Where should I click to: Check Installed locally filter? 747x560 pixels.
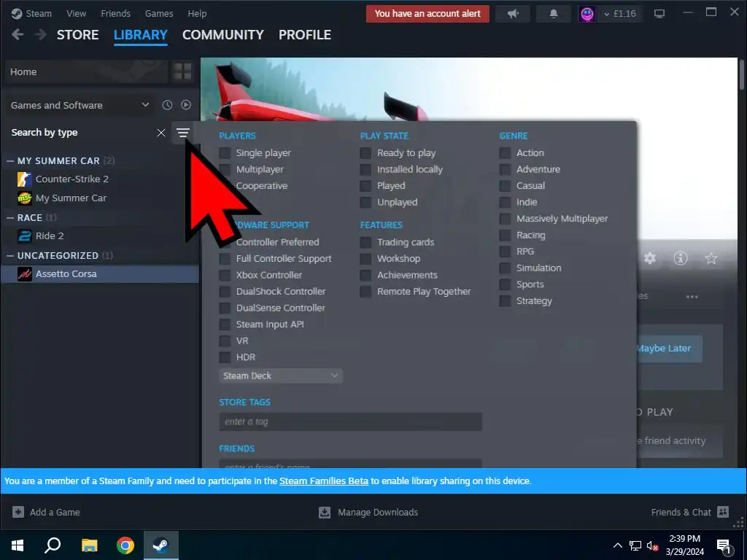coord(365,169)
